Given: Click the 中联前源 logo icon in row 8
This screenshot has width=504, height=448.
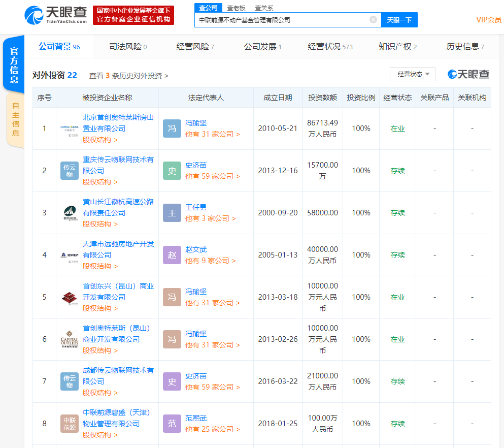Looking at the screenshot, I should [70, 424].
